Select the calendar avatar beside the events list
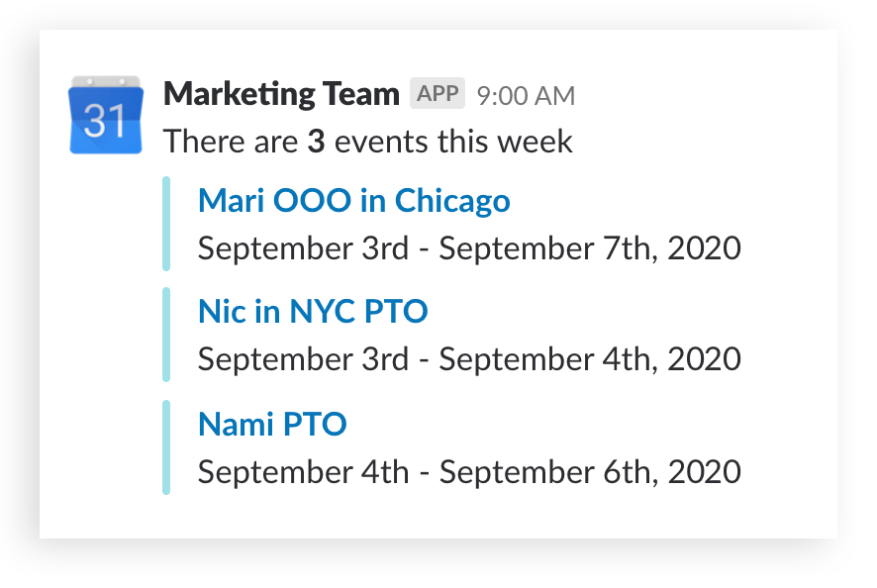The image size is (877, 588). pyautogui.click(x=105, y=115)
